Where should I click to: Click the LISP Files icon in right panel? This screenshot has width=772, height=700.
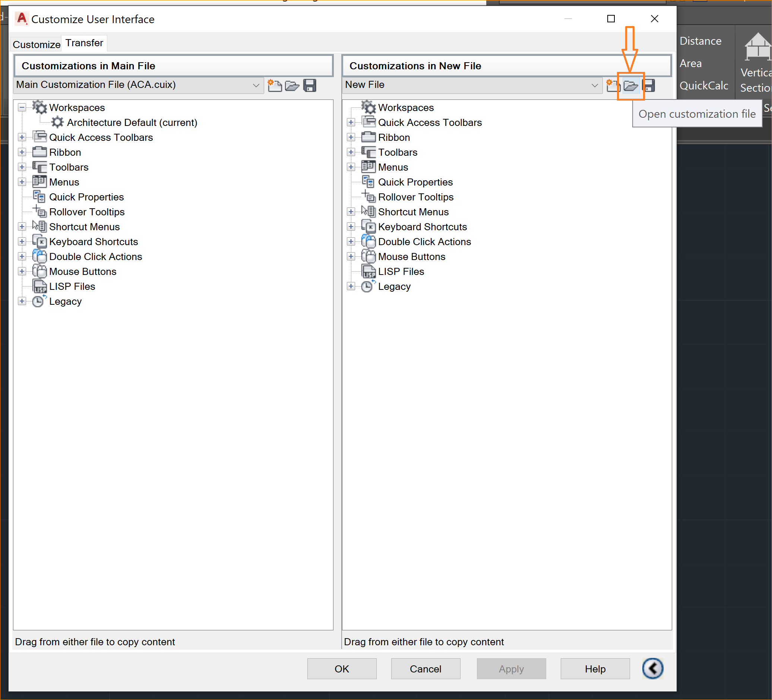pos(368,271)
